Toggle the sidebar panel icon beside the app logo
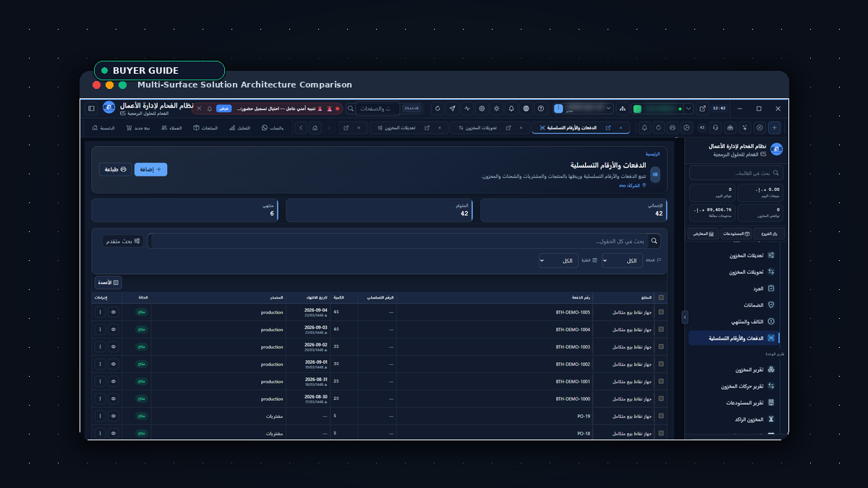Screen dimensions: 868x488 (91, 108)
